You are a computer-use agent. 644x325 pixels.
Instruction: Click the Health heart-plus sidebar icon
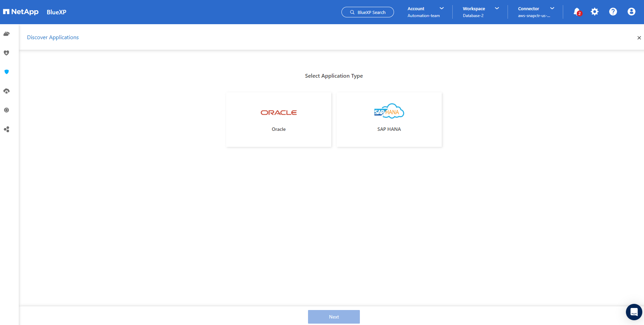[x=6, y=53]
